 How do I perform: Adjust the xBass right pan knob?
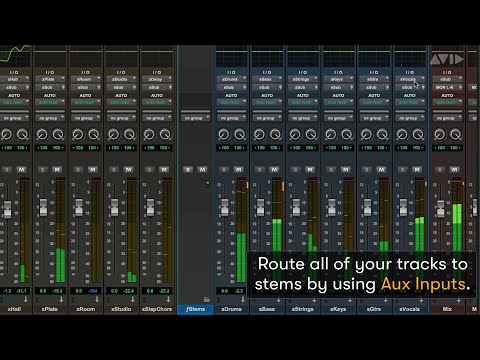(x=275, y=134)
